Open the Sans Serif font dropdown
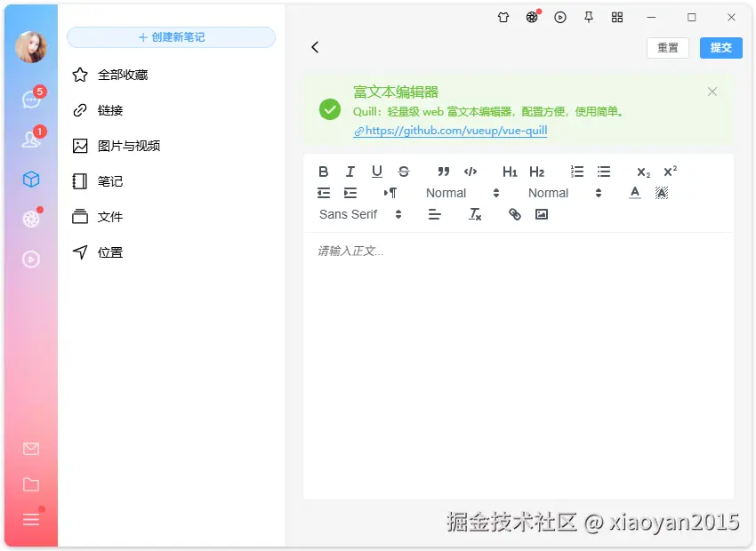This screenshot has height=551, width=756. click(x=360, y=214)
